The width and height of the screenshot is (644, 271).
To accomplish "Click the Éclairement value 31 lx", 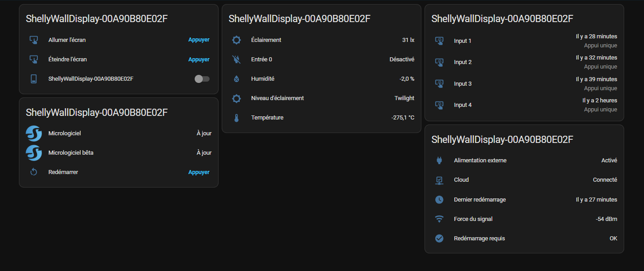I will [408, 40].
